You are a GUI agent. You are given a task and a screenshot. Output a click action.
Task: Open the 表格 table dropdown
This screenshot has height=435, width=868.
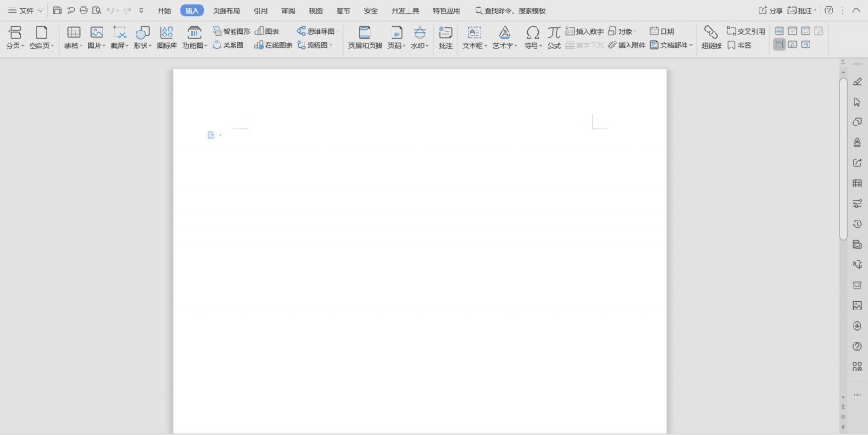pos(73,38)
